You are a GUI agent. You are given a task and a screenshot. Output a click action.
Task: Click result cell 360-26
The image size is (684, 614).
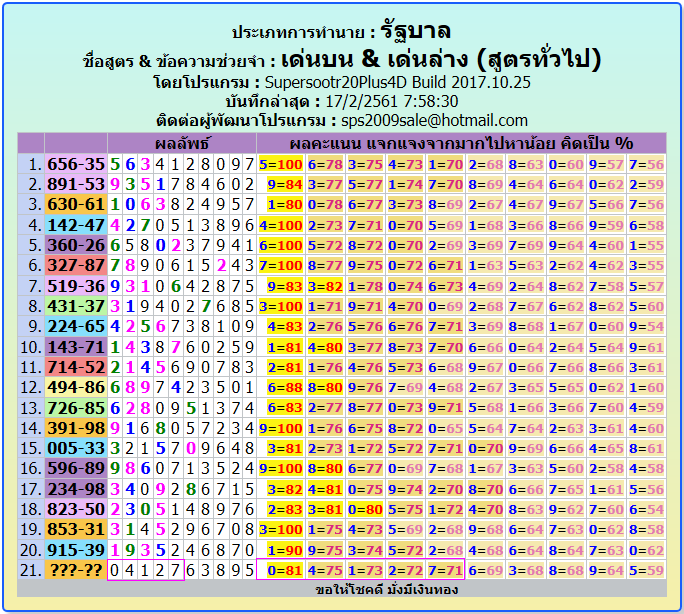pos(76,245)
